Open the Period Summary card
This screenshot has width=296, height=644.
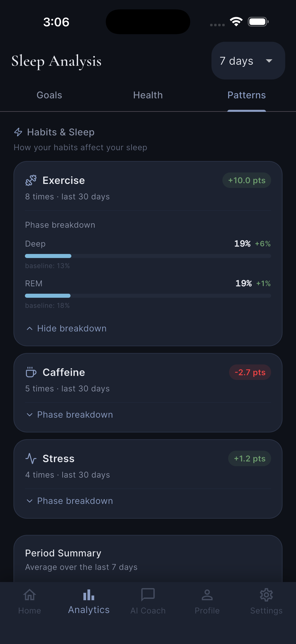[148, 559]
